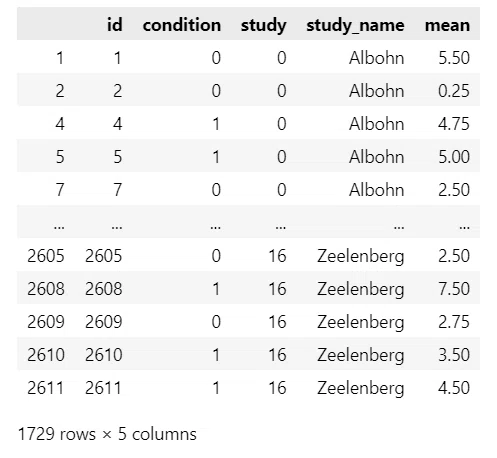The image size is (497, 458).
Task: Click the condition column header
Action: pos(182,25)
